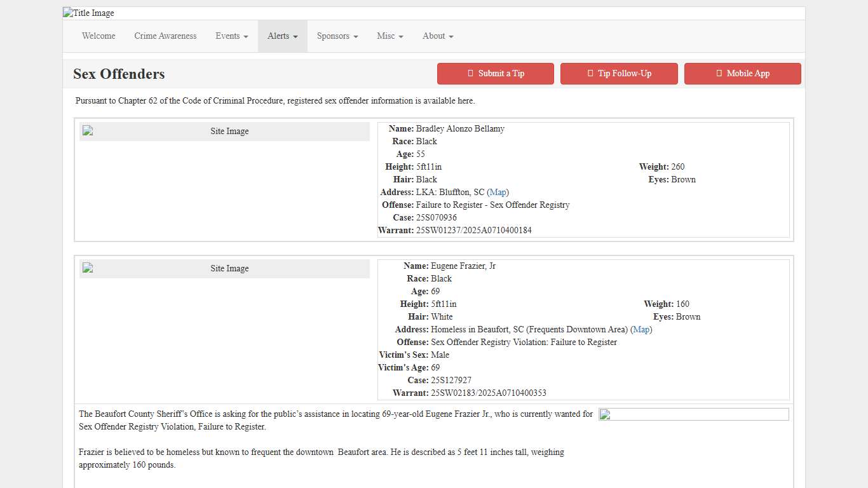Open Map link for Bluffton, SC address
Screen dimensions: 868x488
coord(498,193)
